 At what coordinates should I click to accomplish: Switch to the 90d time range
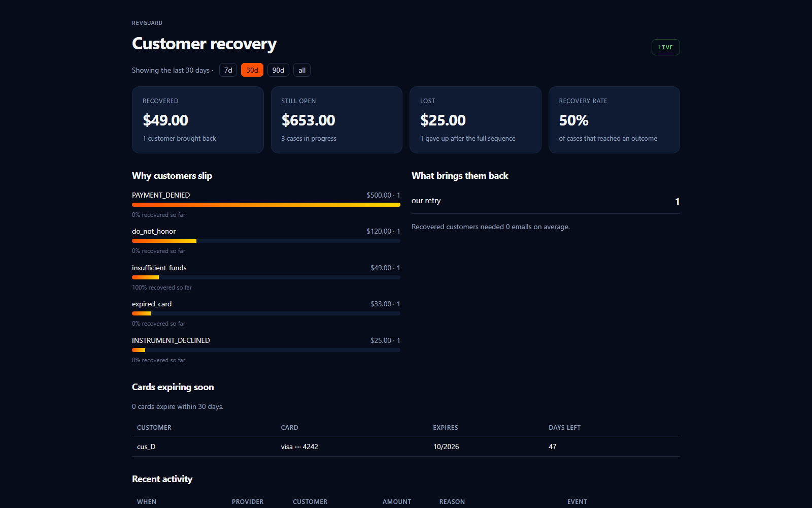point(278,70)
